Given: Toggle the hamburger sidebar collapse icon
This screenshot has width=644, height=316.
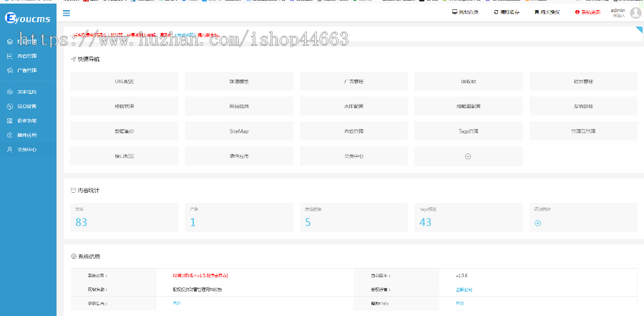Looking at the screenshot, I should 66,13.
